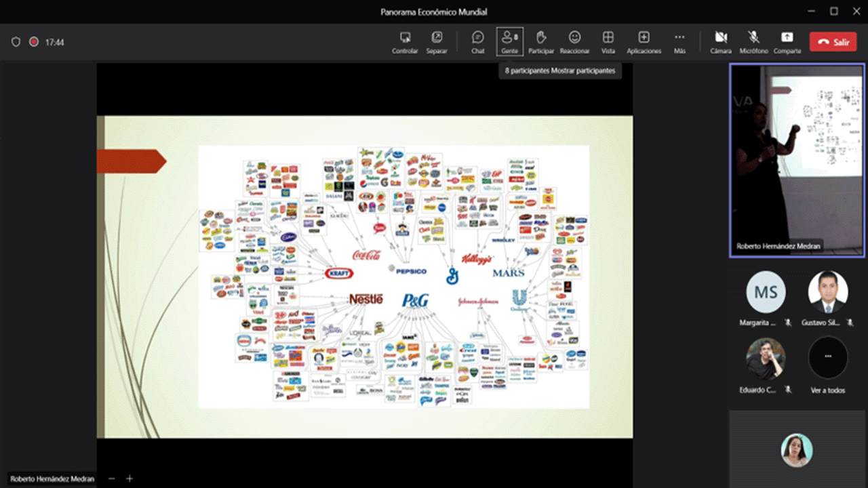Screen dimensions: 868x488
Task: Click the Separar pop-out button
Action: [x=437, y=42]
